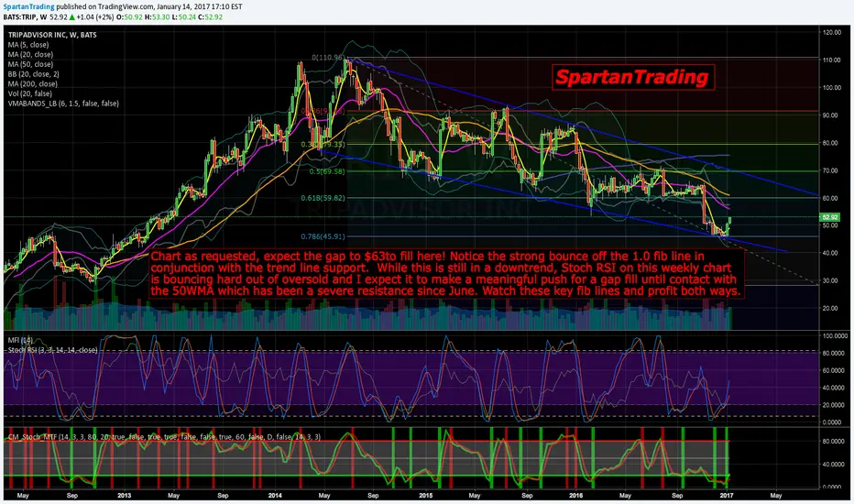Click the 0.786(45.91) fib level label

coord(323,236)
